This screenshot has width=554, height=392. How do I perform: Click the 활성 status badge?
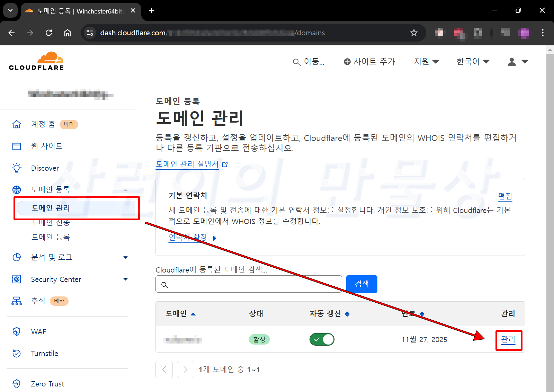click(x=259, y=339)
